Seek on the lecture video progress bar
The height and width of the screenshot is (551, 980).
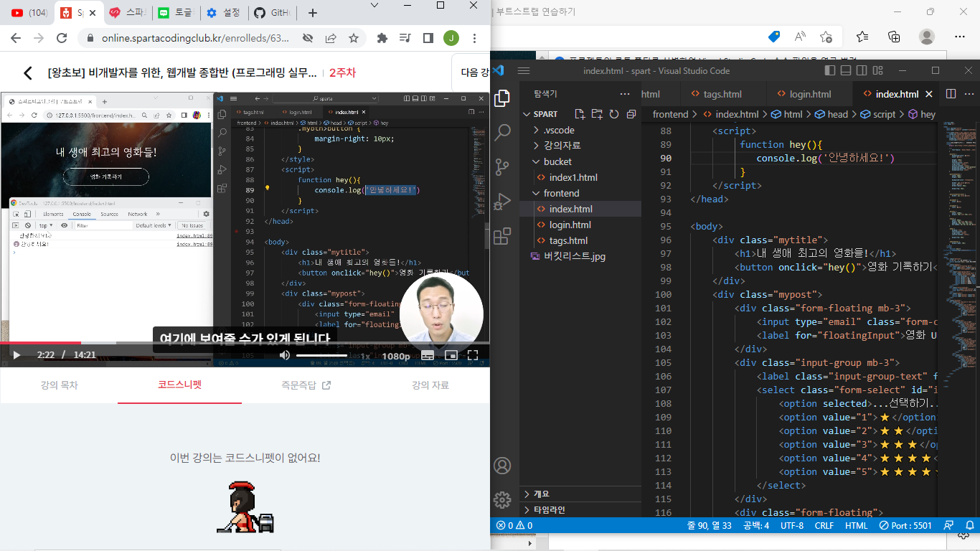(245, 343)
